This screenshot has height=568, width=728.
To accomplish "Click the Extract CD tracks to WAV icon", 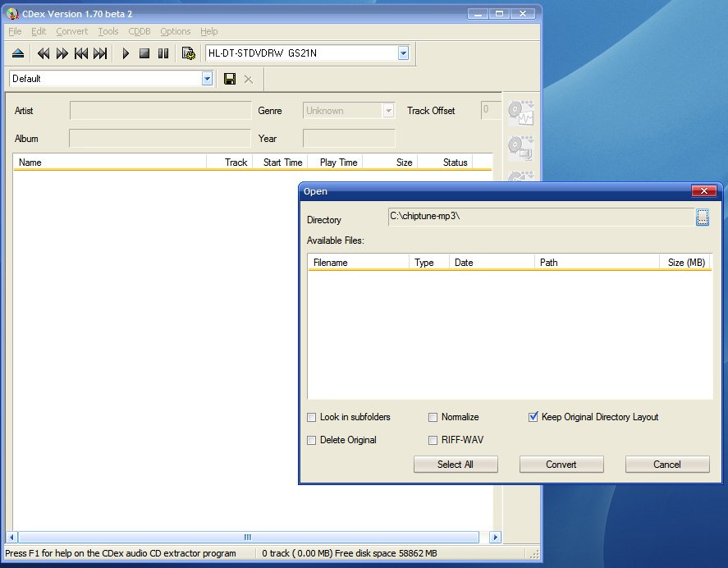I will [520, 112].
